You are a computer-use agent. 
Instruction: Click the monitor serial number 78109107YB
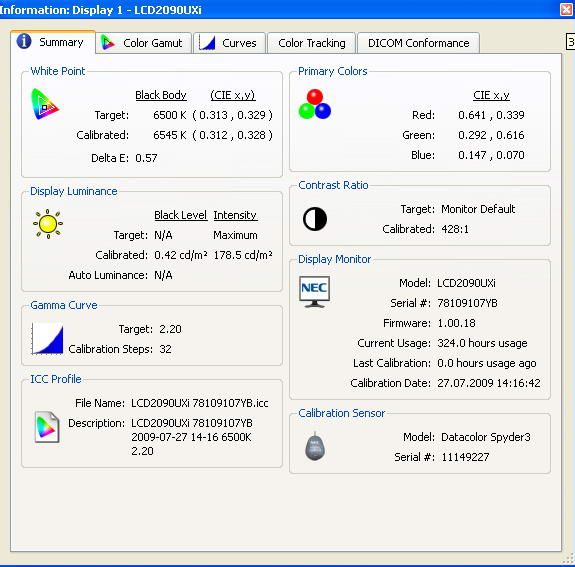pos(467,303)
